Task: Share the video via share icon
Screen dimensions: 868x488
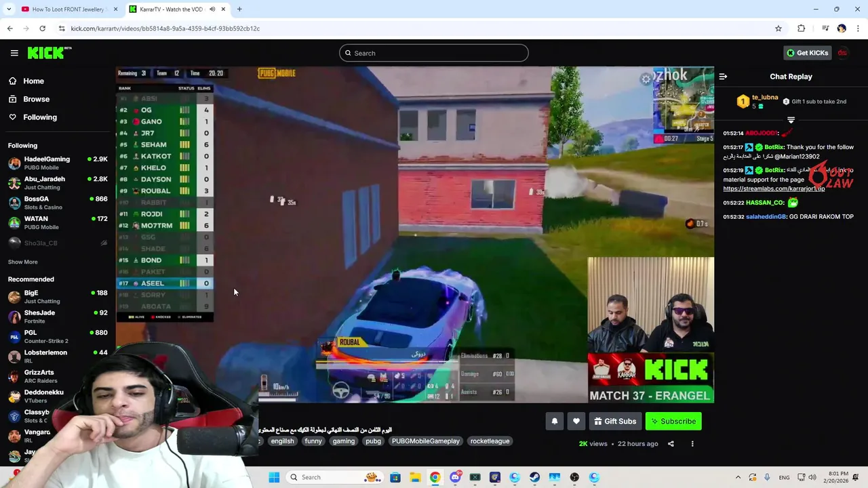Action: [671, 444]
